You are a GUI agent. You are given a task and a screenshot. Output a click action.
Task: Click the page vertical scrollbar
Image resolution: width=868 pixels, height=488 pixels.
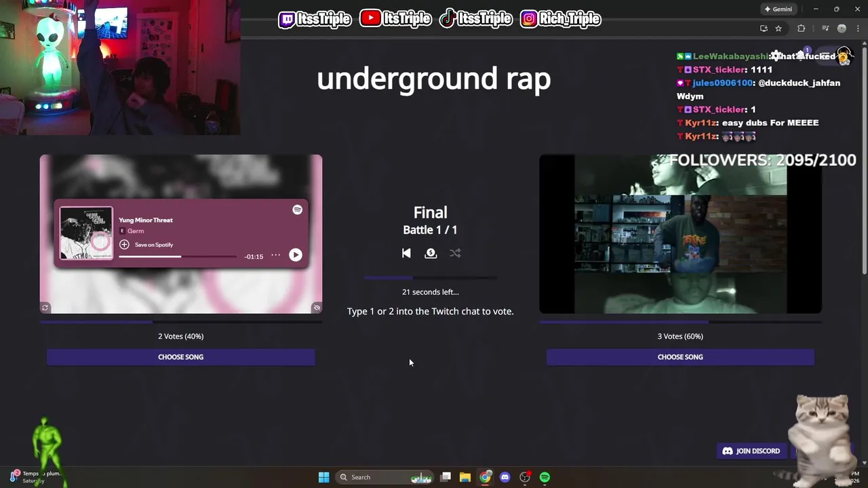click(865, 163)
